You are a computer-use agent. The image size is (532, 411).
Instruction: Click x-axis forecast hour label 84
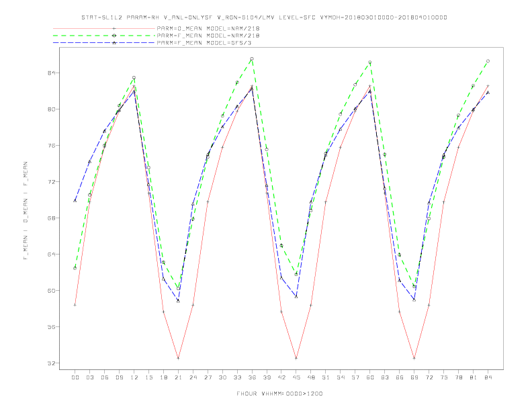[x=488, y=377]
